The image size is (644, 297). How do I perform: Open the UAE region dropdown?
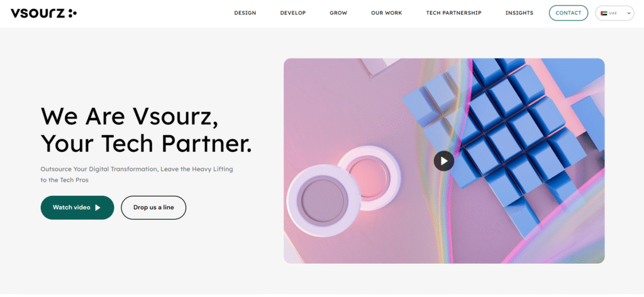(x=614, y=13)
